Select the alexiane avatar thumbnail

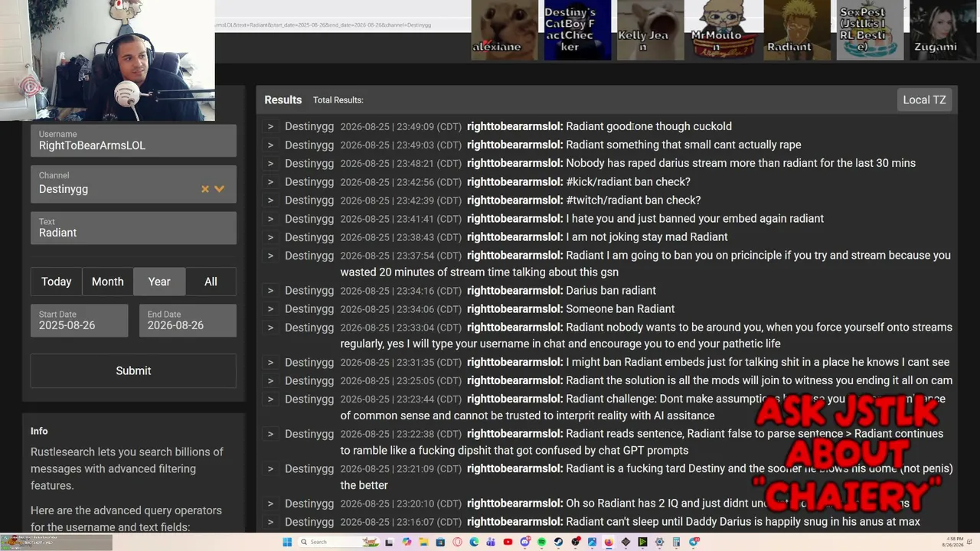(x=505, y=30)
